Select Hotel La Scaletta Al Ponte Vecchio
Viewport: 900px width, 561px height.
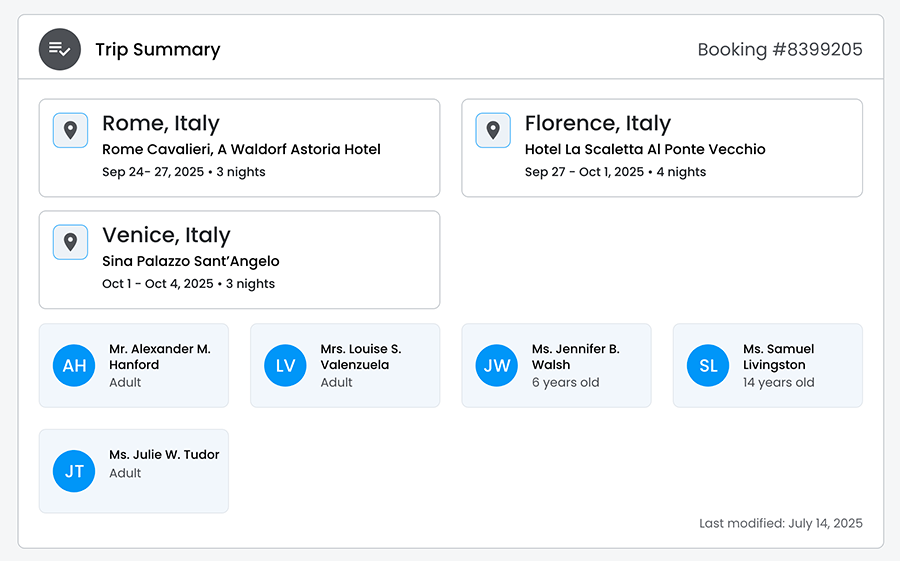[645, 150]
